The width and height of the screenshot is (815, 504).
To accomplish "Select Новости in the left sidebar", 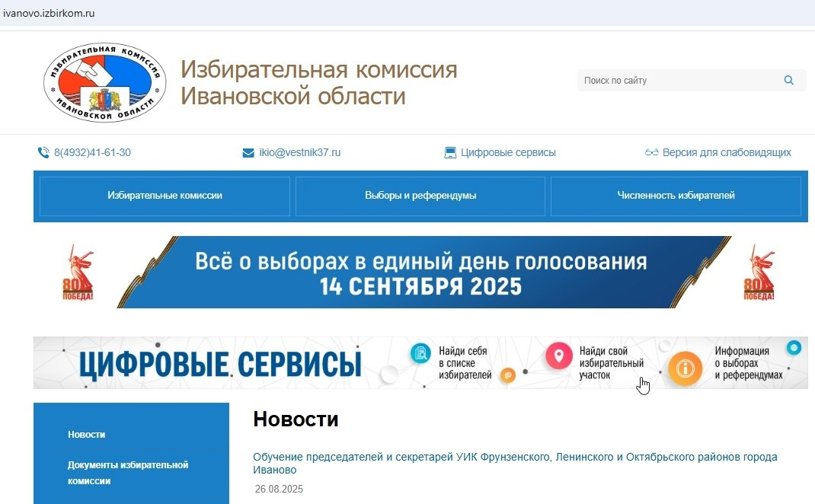I will [x=86, y=435].
